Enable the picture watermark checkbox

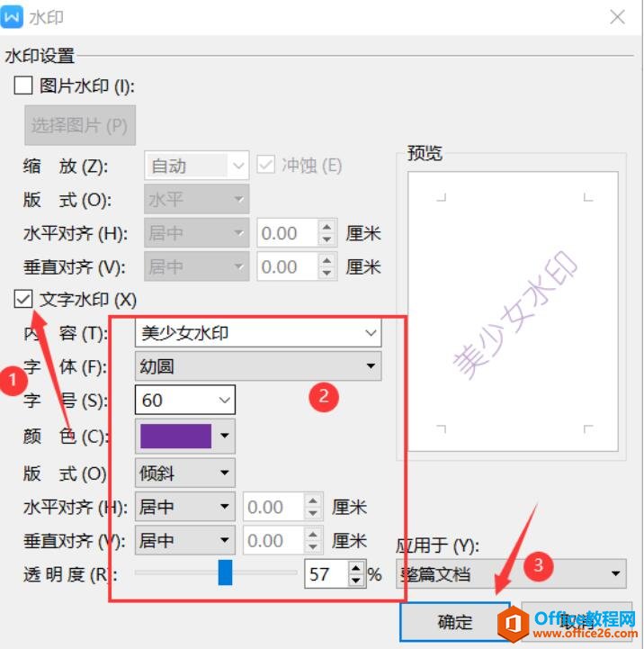point(23,86)
